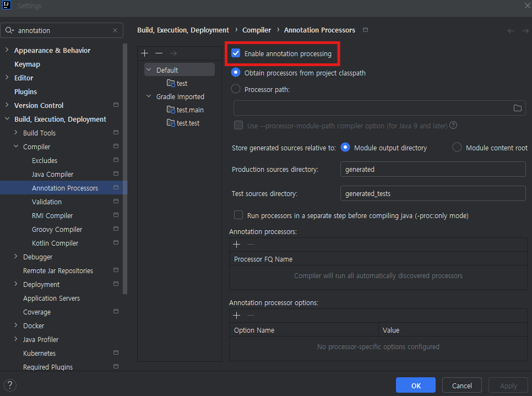This screenshot has height=396, width=532.
Task: Edit Production sources directory field
Action: tap(433, 169)
